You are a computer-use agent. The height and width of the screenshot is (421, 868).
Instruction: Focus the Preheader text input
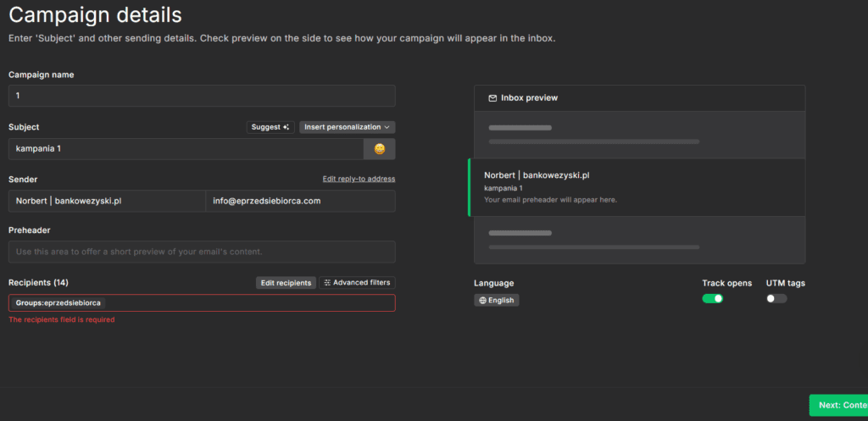pyautogui.click(x=202, y=252)
